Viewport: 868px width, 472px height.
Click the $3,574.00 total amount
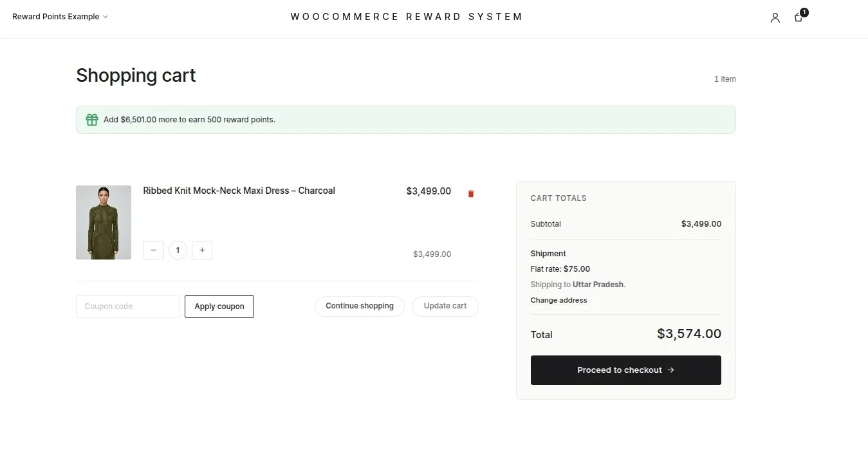coord(689,334)
